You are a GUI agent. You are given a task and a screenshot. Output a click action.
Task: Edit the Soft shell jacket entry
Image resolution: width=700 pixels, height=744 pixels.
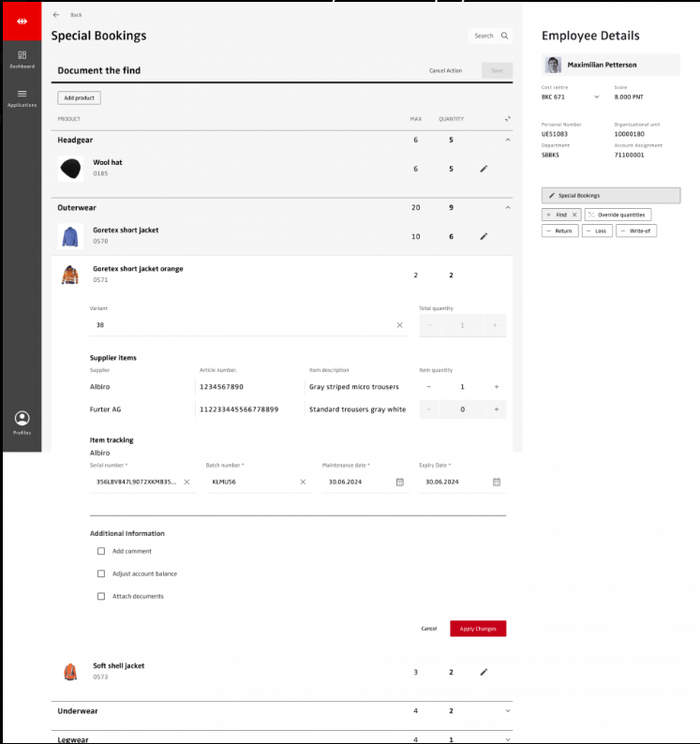pyautogui.click(x=484, y=672)
